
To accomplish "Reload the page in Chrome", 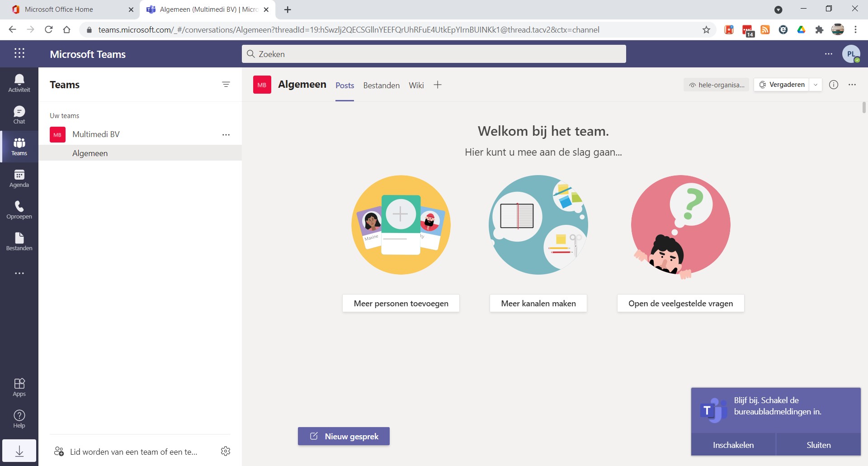I will pos(49,30).
